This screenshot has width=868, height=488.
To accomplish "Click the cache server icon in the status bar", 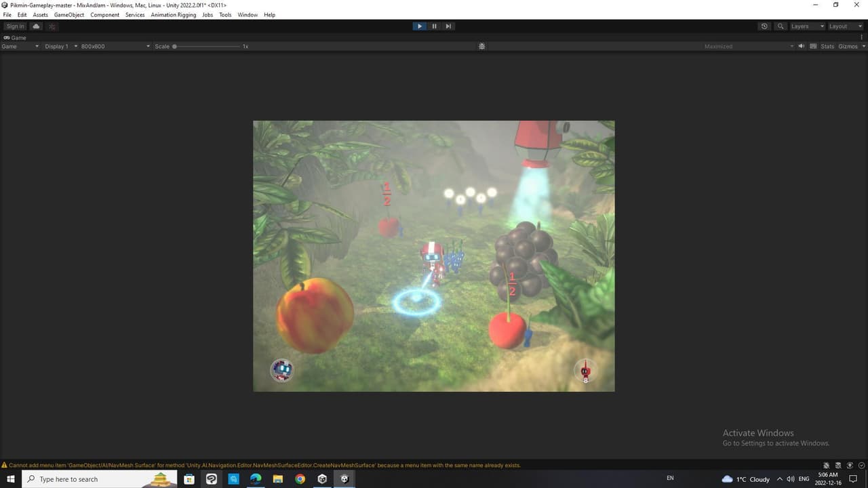I will click(x=837, y=466).
